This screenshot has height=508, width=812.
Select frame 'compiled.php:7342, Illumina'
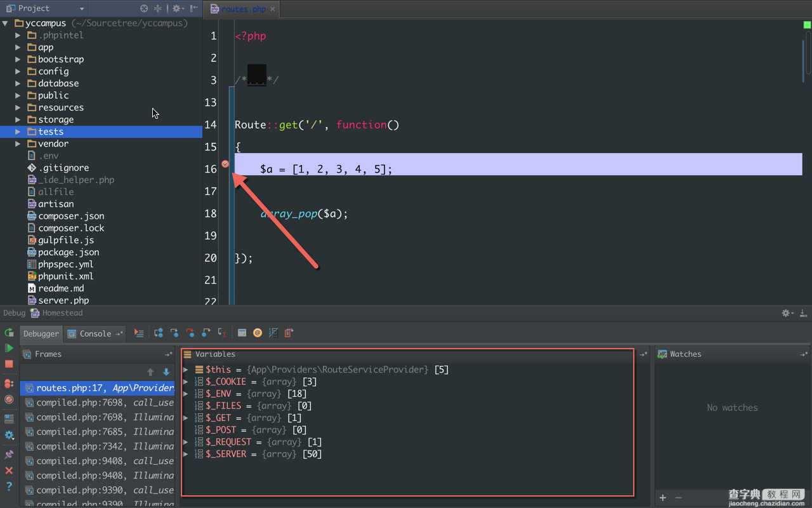(x=98, y=446)
